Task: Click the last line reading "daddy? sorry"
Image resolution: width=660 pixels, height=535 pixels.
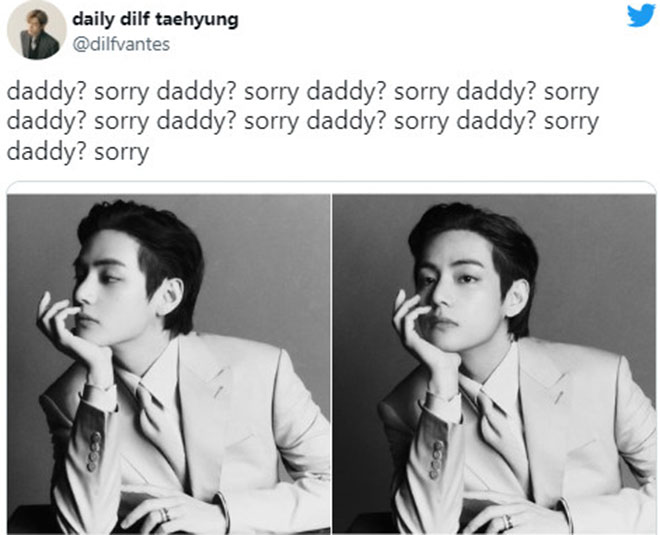Action: pyautogui.click(x=78, y=152)
